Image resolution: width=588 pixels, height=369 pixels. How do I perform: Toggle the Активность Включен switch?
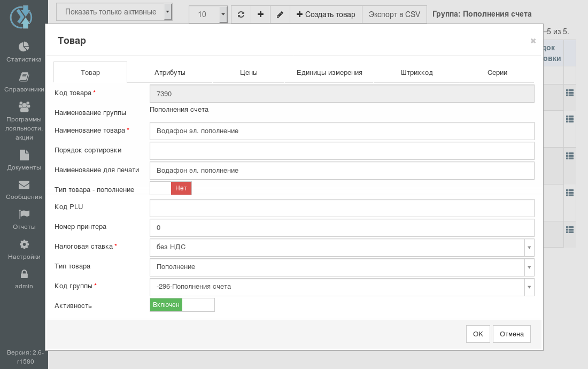pyautogui.click(x=182, y=305)
